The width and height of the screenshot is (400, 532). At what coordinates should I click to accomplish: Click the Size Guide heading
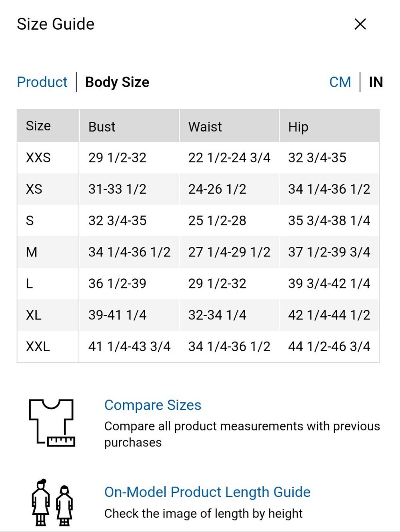tap(56, 24)
